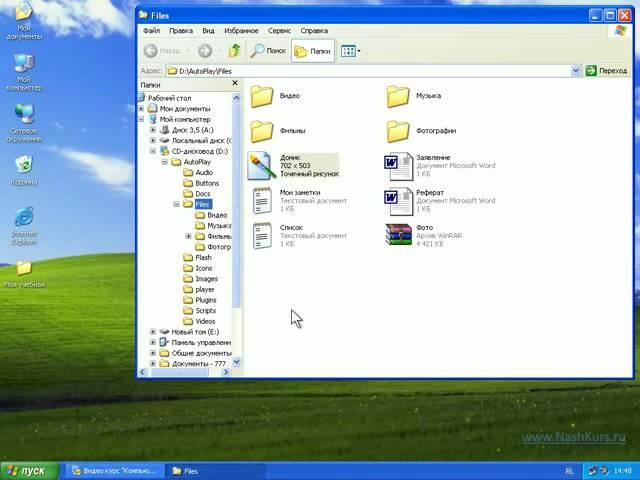Open the Поиск search tool
Image resolution: width=640 pixels, height=480 pixels.
268,50
